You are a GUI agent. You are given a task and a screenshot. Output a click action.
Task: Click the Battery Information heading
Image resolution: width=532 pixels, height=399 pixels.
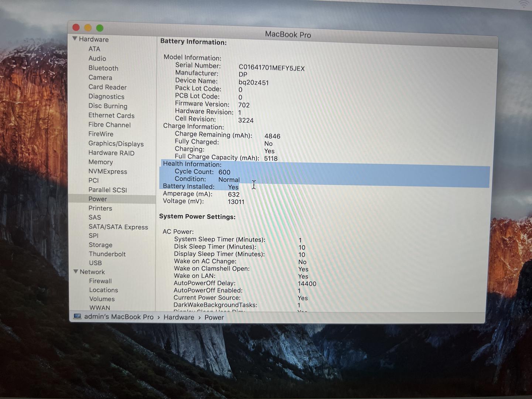tap(193, 42)
